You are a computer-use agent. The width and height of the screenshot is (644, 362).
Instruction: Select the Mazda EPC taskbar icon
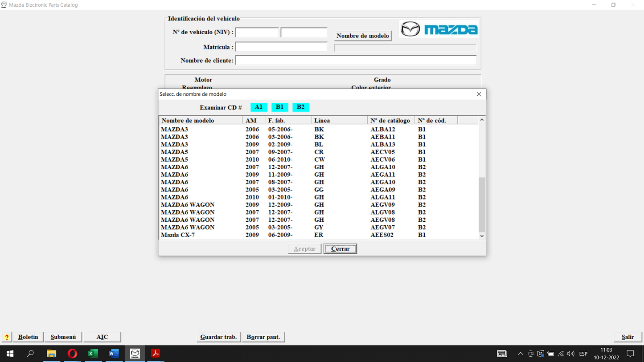click(135, 354)
